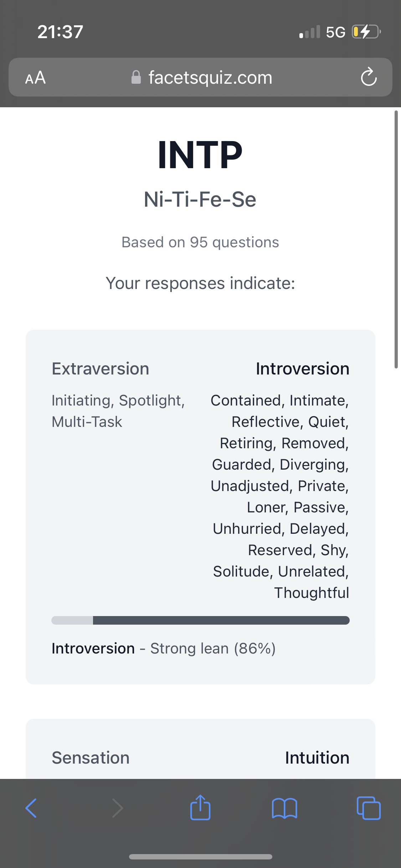401x868 pixels.
Task: Tap the bold Introversion heading
Action: coord(302,369)
